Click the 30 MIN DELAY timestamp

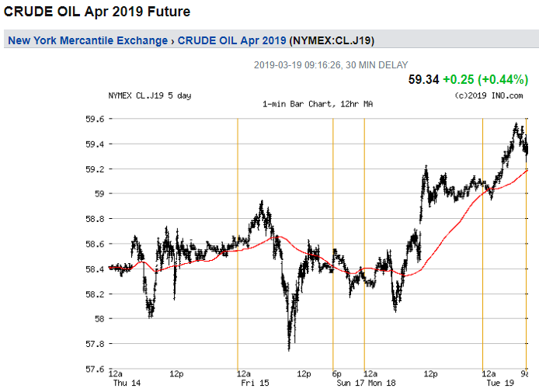coord(331,65)
